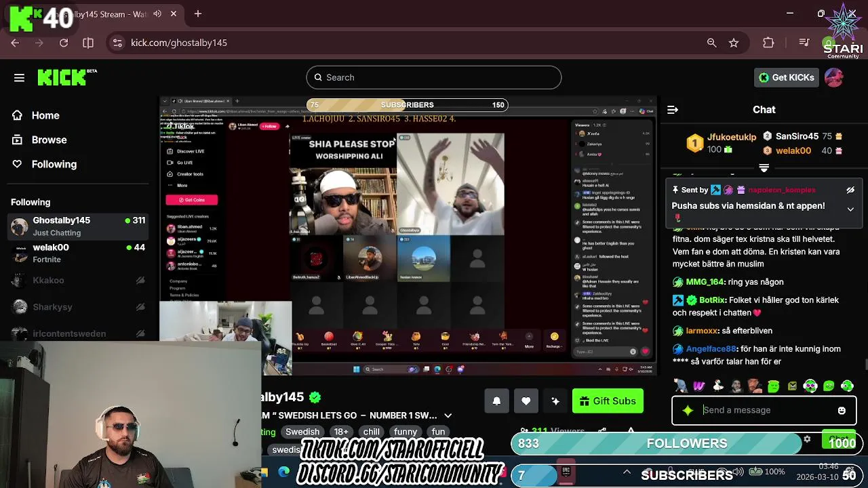Open emoji picker in chat input
The image size is (868, 488).
(842, 410)
